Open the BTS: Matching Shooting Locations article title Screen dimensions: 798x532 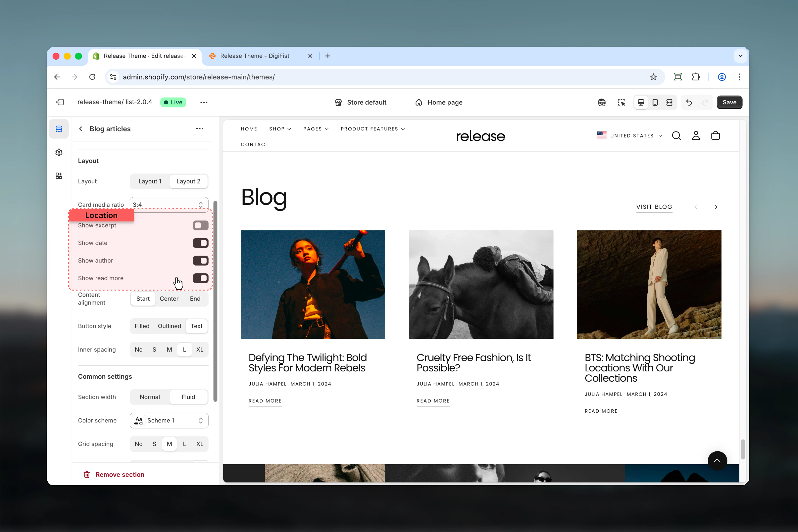pyautogui.click(x=640, y=368)
